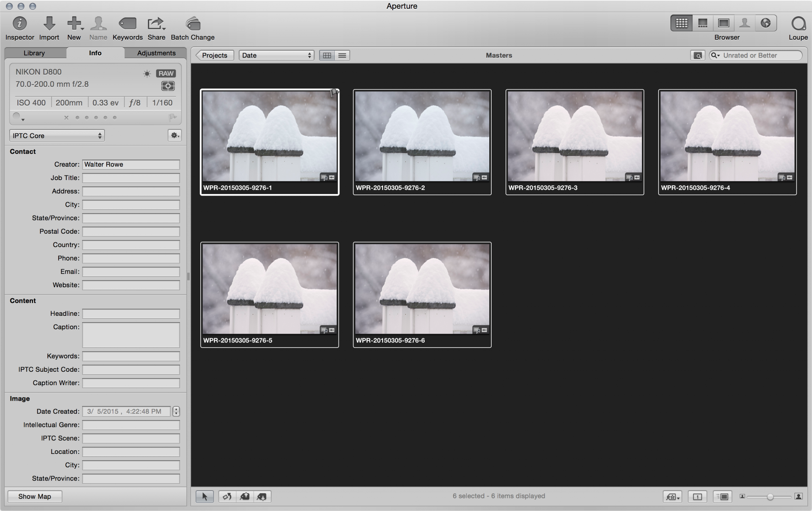Switch to the Adjustments tab

click(156, 52)
